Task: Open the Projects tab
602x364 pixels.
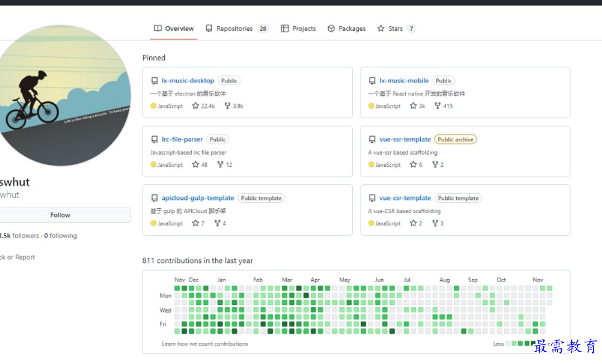Action: point(298,28)
